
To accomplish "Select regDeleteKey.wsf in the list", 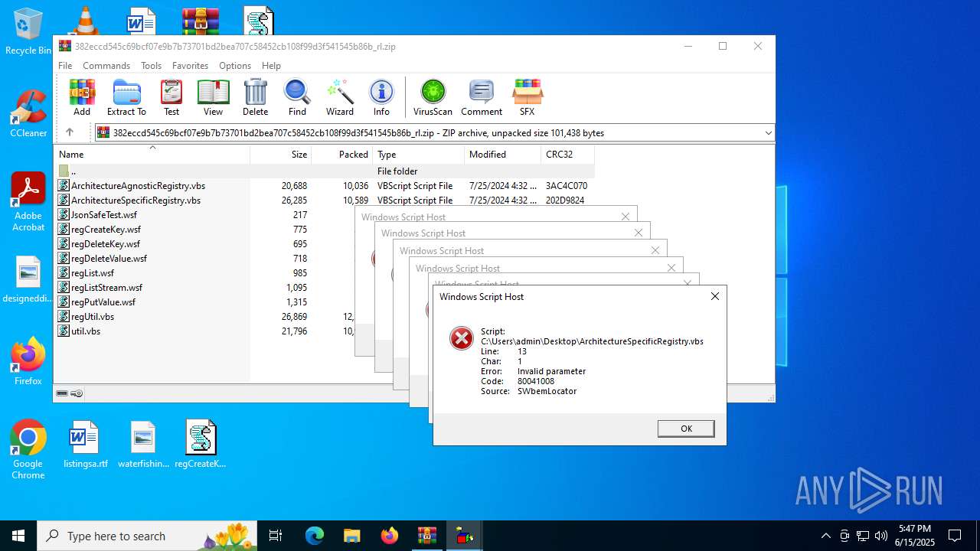I will [106, 243].
